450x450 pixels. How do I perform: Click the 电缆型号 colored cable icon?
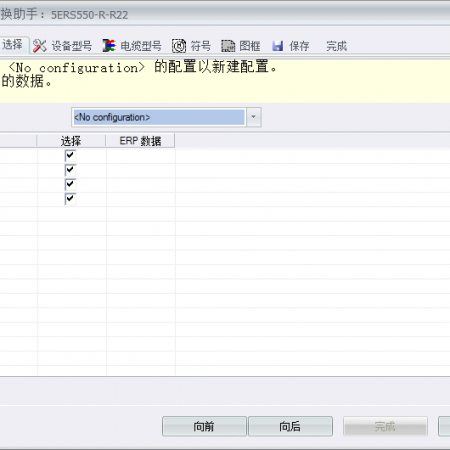pyautogui.click(x=109, y=46)
